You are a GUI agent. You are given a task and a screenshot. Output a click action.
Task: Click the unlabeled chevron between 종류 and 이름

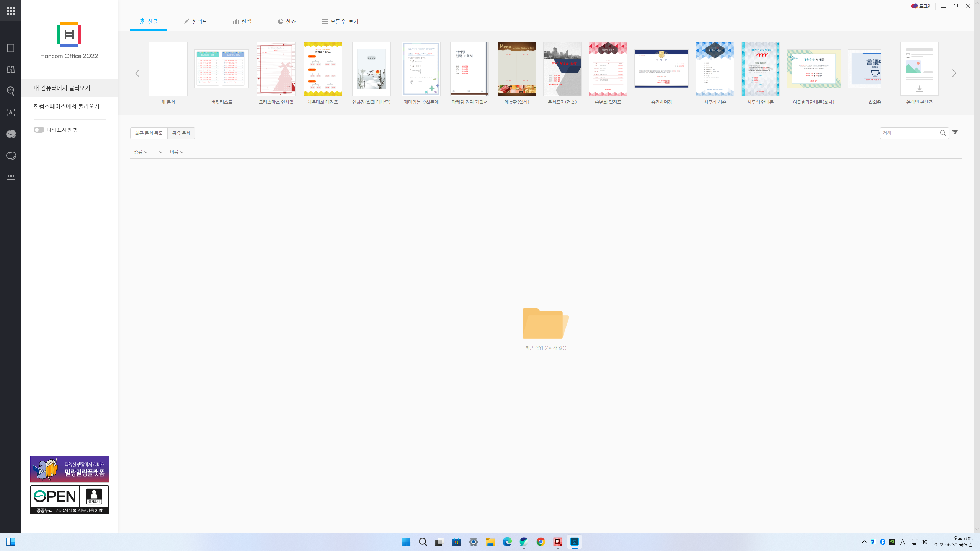[160, 152]
